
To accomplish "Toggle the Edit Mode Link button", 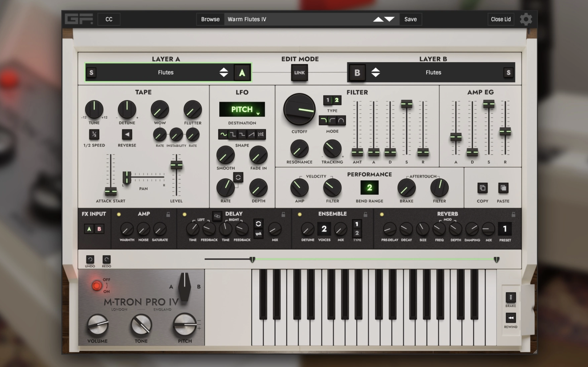I will (x=299, y=73).
